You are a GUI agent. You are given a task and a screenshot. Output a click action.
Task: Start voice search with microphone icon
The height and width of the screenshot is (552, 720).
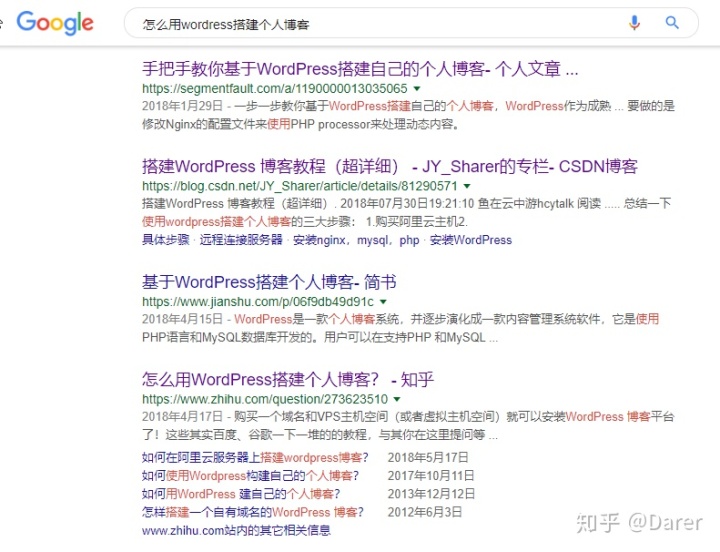pos(634,23)
